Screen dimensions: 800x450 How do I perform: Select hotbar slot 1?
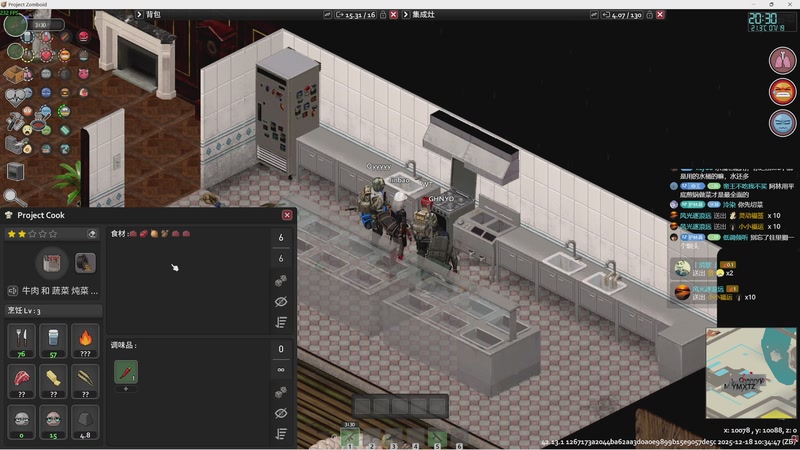(350, 438)
